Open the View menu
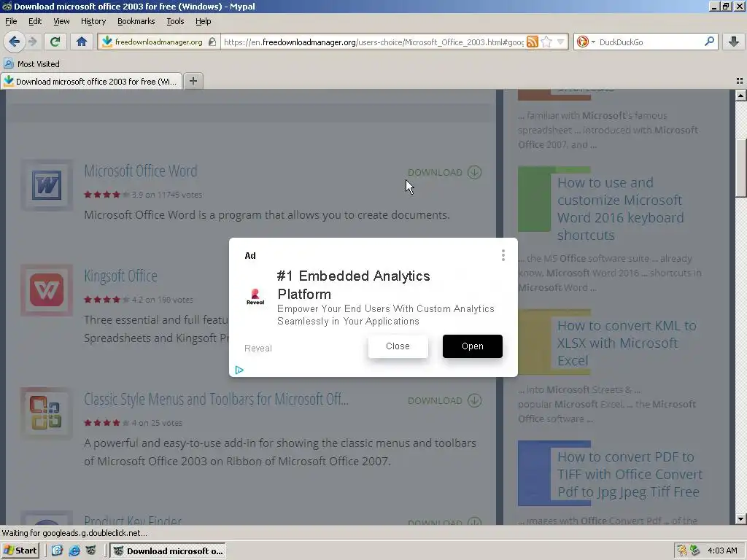The height and width of the screenshot is (560, 747). pos(61,21)
